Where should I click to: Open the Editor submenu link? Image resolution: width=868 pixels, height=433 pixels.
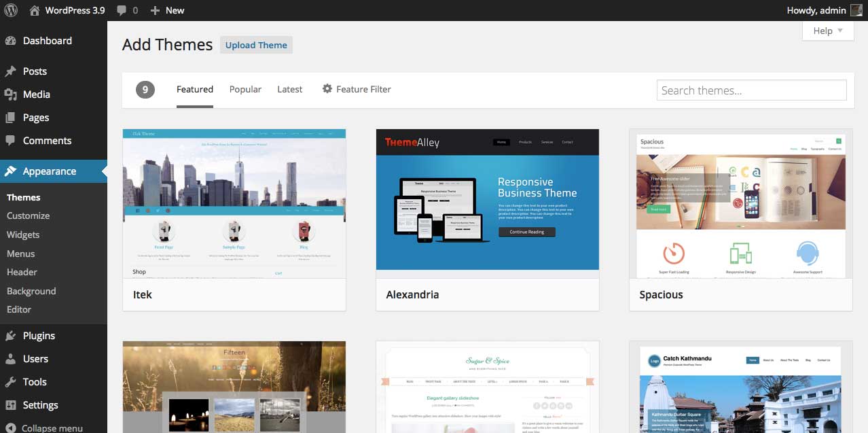(19, 309)
